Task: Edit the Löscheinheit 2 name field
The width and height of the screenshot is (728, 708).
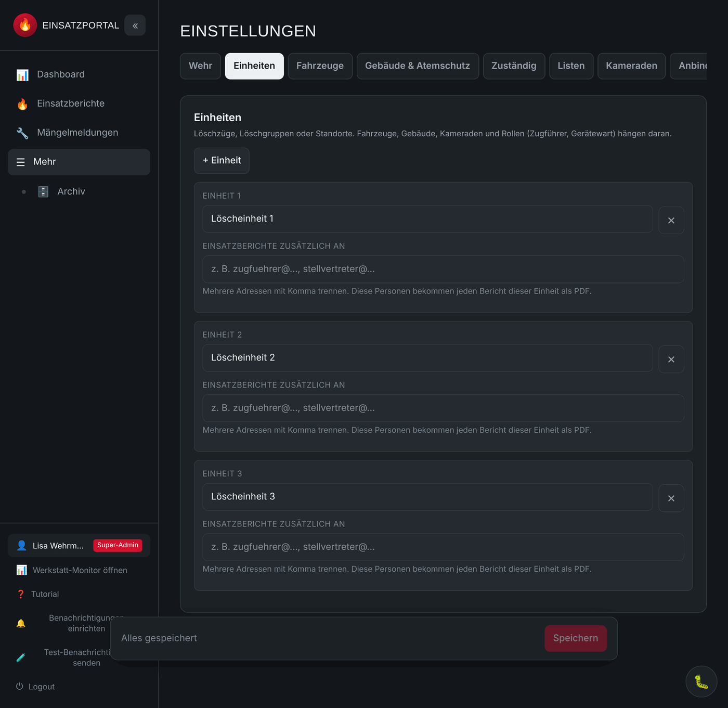Action: (x=427, y=358)
